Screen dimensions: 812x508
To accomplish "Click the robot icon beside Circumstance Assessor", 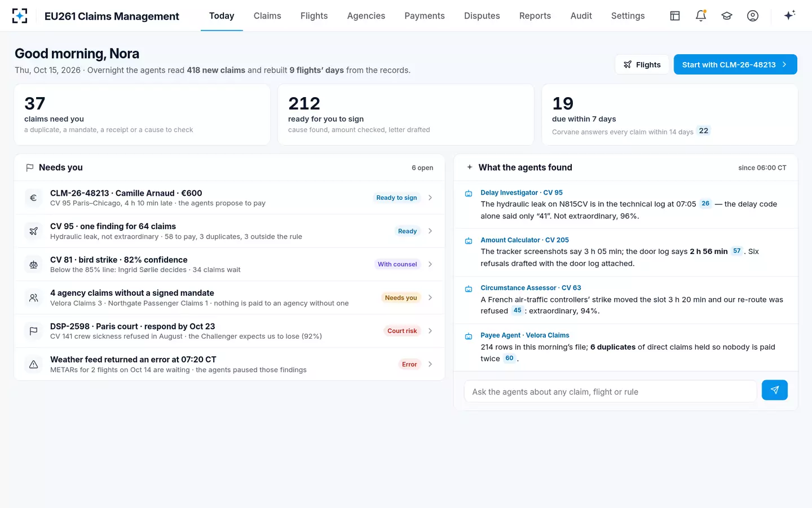I will coord(469,289).
